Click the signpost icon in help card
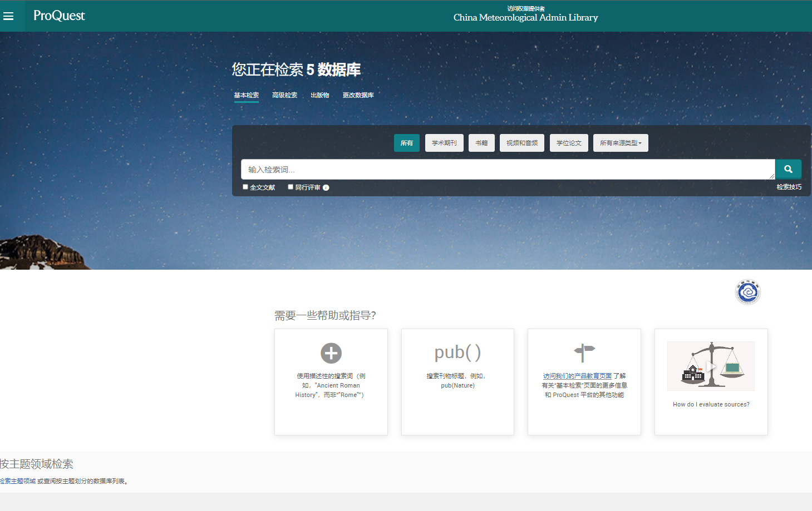 pyautogui.click(x=584, y=352)
